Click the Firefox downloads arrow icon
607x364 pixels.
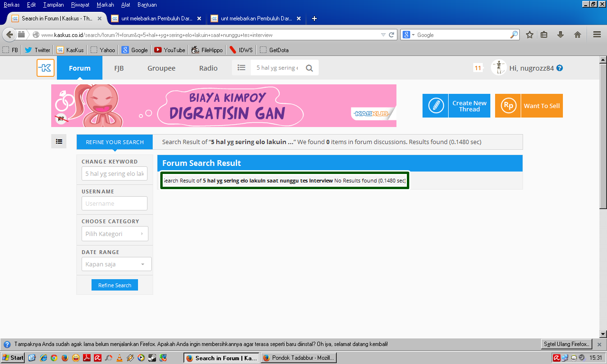click(561, 35)
